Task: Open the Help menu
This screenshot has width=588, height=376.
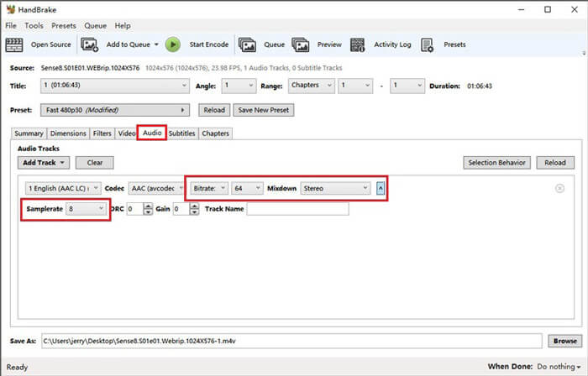Action: 123,25
